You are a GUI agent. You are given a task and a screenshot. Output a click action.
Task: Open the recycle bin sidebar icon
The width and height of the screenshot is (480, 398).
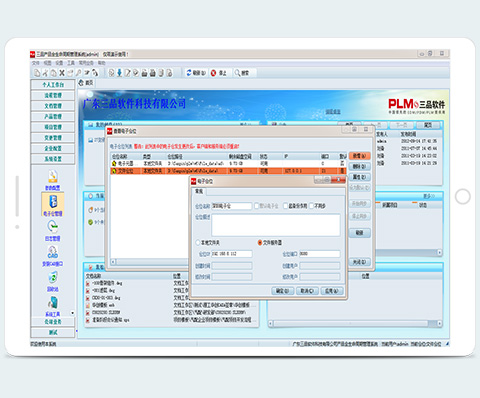(53, 281)
